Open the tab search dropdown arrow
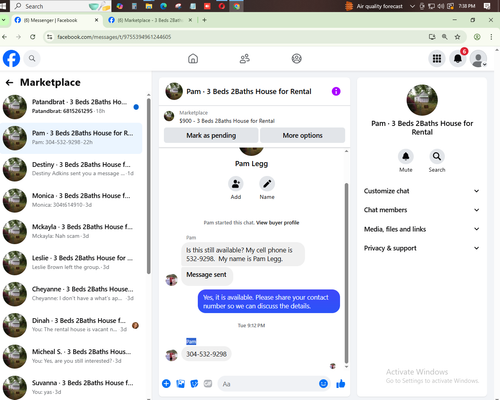The width and height of the screenshot is (500, 400). pyautogui.click(x=4, y=20)
